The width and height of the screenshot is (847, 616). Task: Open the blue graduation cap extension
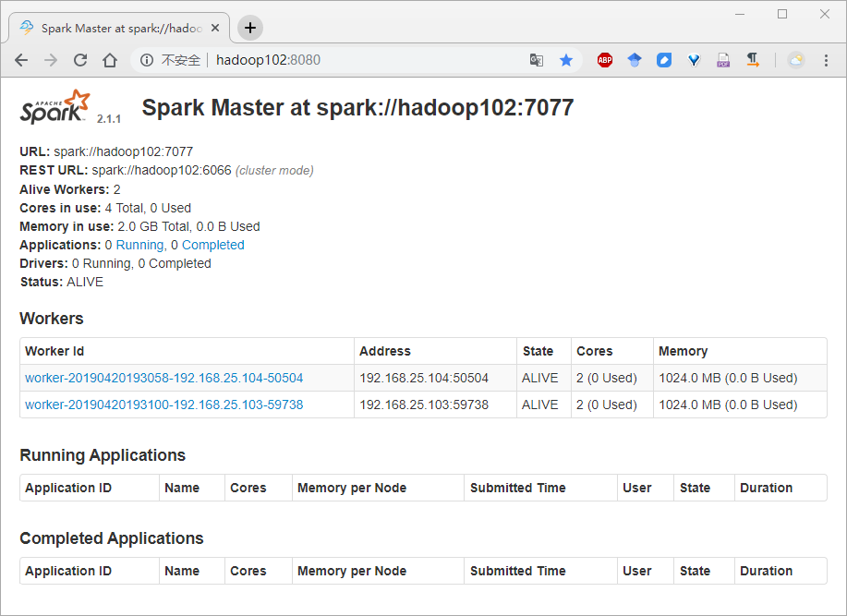(635, 60)
